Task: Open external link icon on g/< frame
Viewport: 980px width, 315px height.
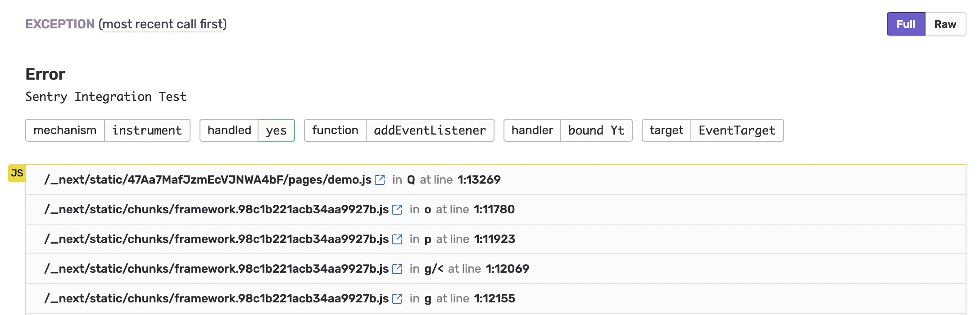Action: pos(397,269)
